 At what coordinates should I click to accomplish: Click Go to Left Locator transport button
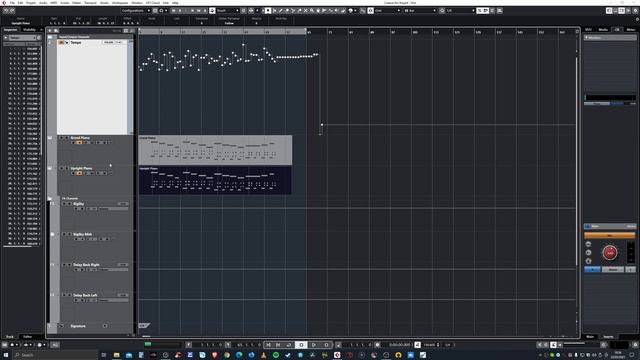point(269,345)
